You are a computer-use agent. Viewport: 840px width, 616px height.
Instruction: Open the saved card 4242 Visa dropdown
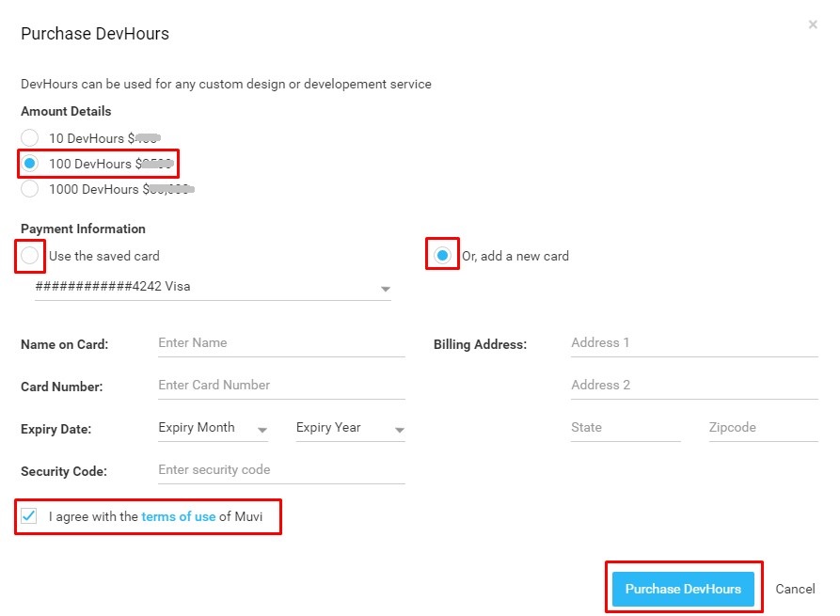(213, 287)
